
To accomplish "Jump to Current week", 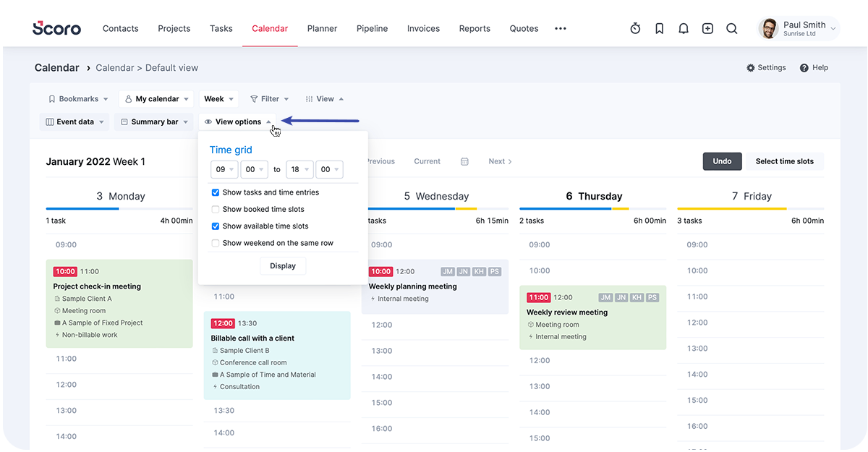I will 427,161.
